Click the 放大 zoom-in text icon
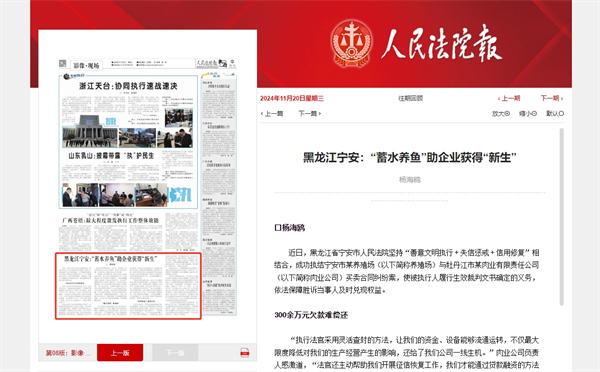This screenshot has height=372, width=600. tap(501, 114)
